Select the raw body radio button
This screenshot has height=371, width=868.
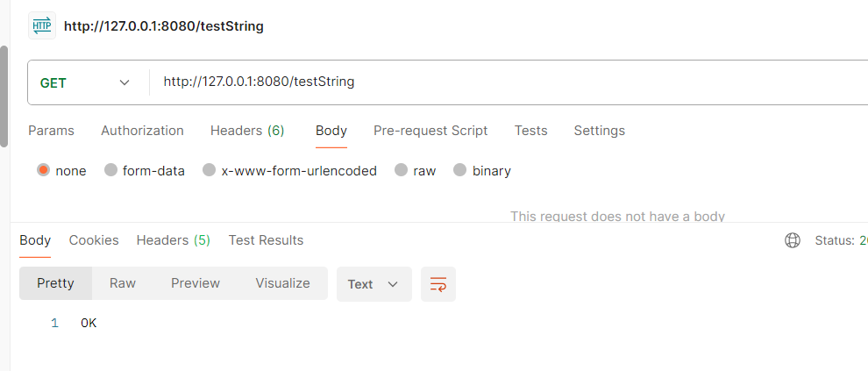[x=402, y=170]
